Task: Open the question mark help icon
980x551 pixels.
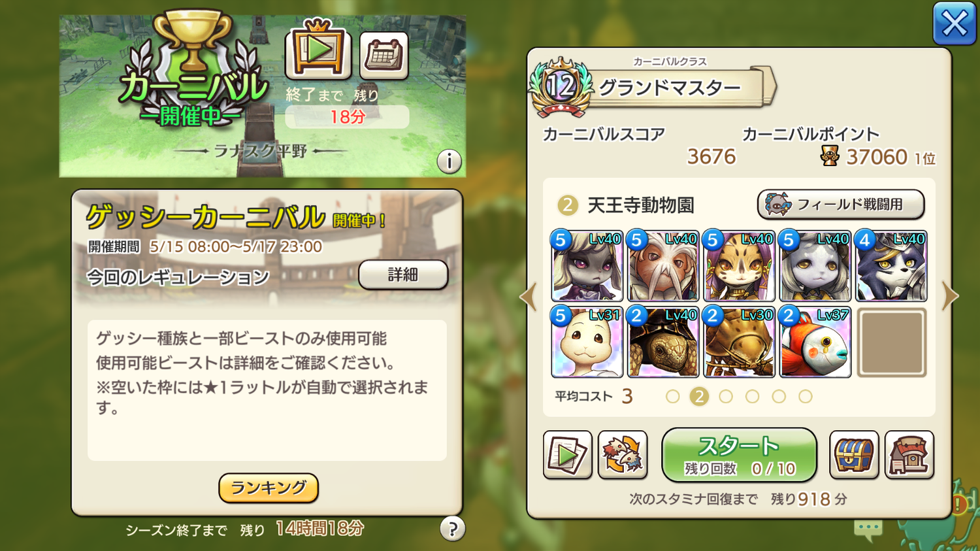Action: click(453, 529)
